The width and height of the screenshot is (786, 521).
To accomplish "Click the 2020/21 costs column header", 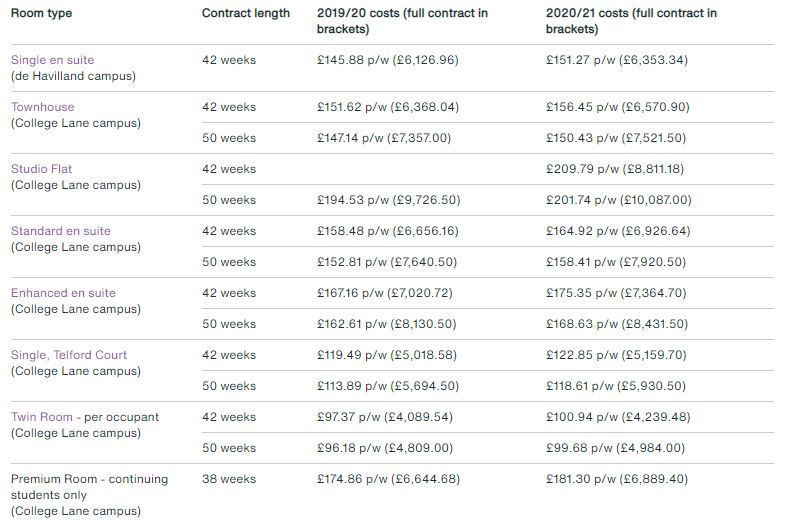I will [631, 21].
